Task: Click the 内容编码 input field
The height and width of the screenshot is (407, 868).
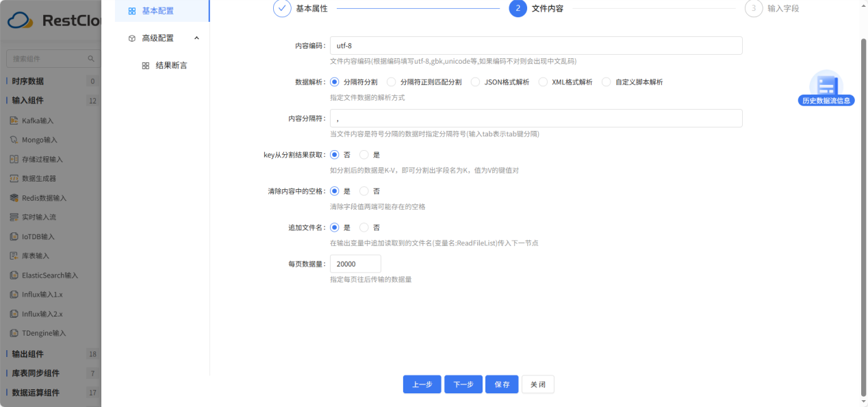Action: click(x=536, y=46)
